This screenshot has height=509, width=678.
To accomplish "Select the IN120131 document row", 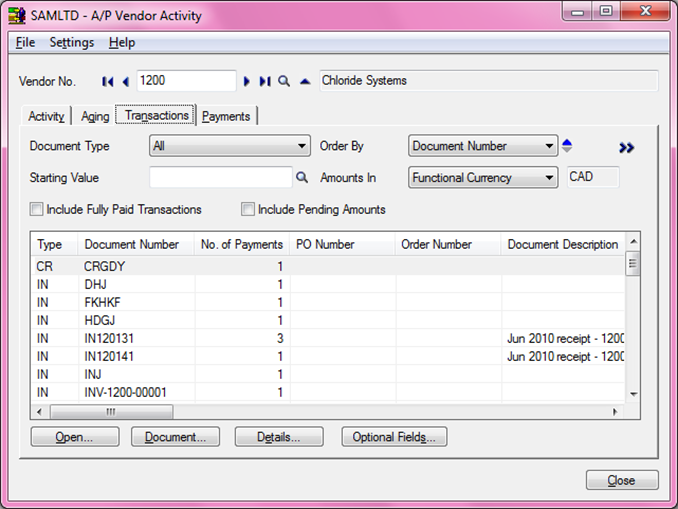I will (x=328, y=338).
